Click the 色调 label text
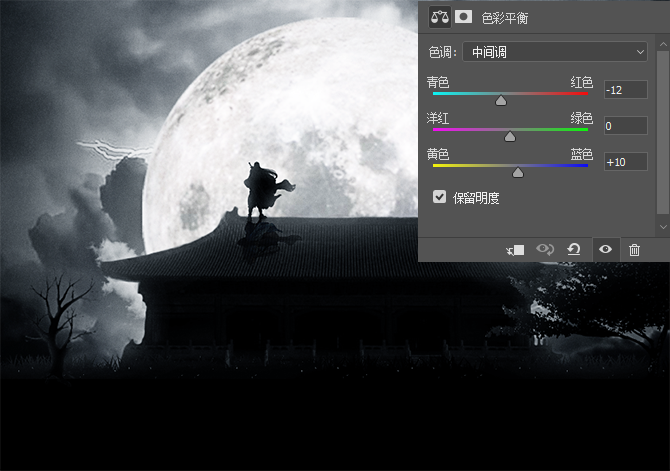 pos(443,52)
